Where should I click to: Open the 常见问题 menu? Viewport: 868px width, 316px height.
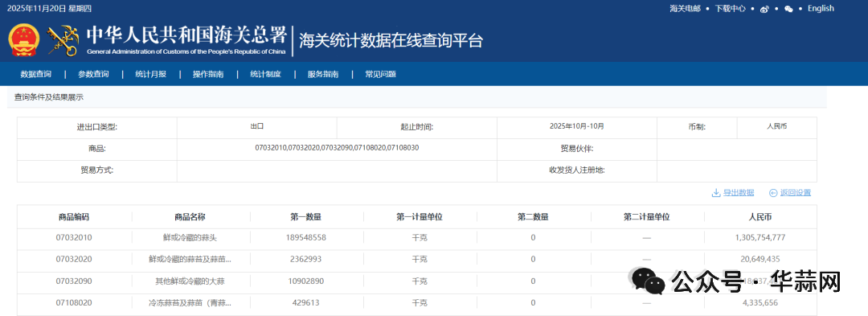coord(380,74)
